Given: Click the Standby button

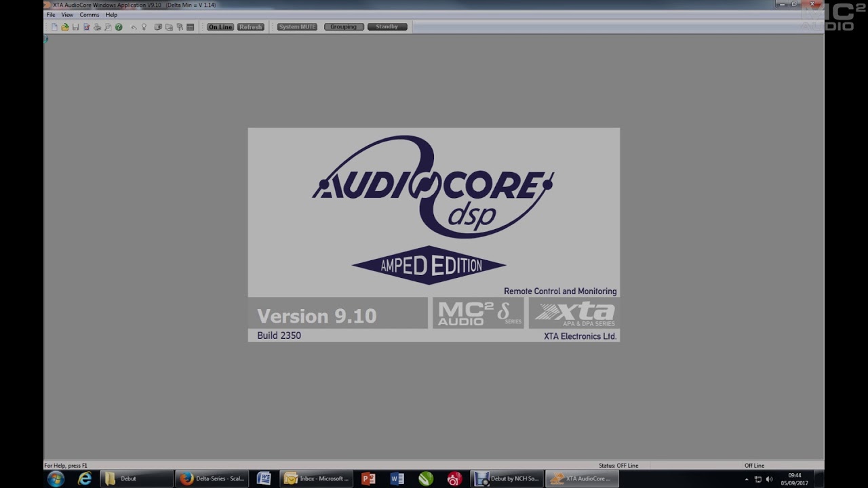Looking at the screenshot, I should coord(387,27).
